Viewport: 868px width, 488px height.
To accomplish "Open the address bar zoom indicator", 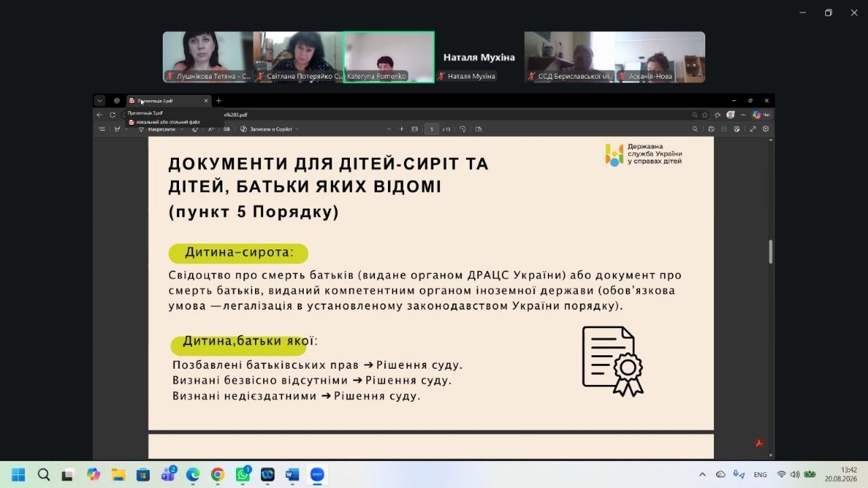I will click(694, 115).
